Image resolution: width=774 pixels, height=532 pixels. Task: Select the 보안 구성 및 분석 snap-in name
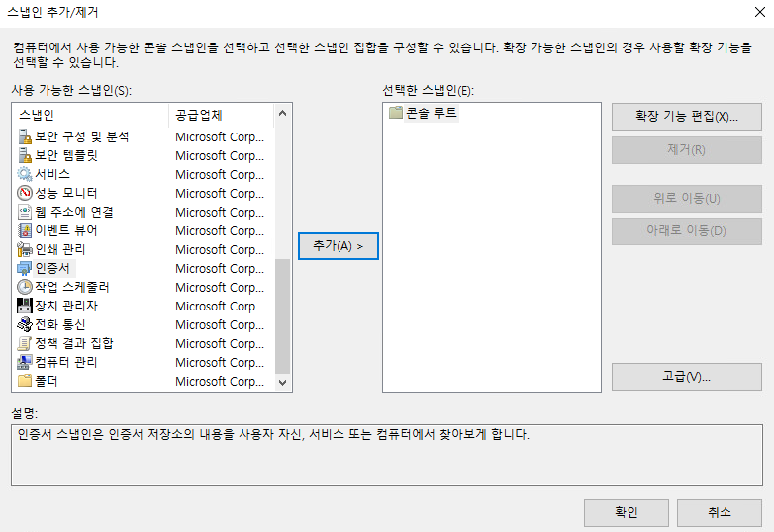click(x=82, y=136)
